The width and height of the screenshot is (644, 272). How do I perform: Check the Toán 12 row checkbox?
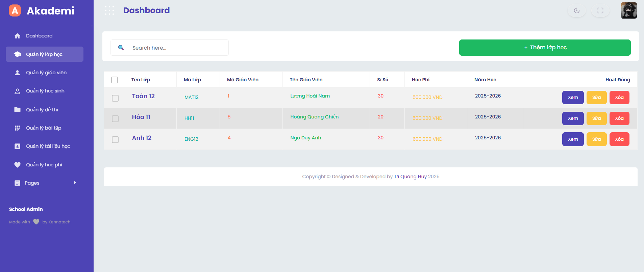[115, 98]
